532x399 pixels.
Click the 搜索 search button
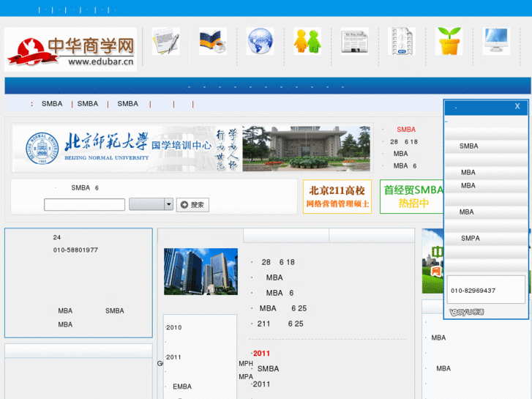192,205
